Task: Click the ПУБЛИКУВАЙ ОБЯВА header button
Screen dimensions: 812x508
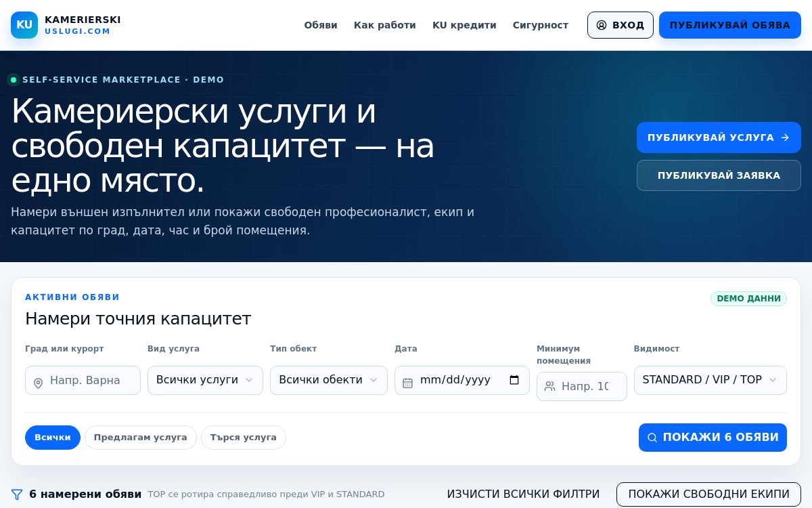Action: click(x=730, y=25)
